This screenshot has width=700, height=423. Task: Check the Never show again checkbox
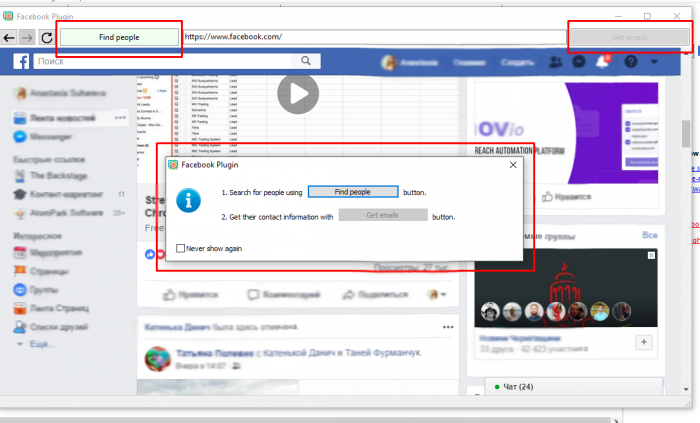pyautogui.click(x=180, y=248)
